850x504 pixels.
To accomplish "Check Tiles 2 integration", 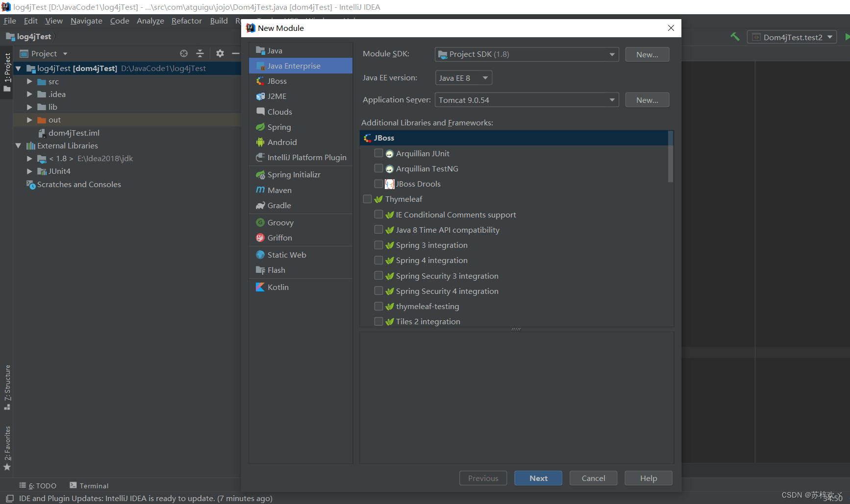I will coord(378,321).
